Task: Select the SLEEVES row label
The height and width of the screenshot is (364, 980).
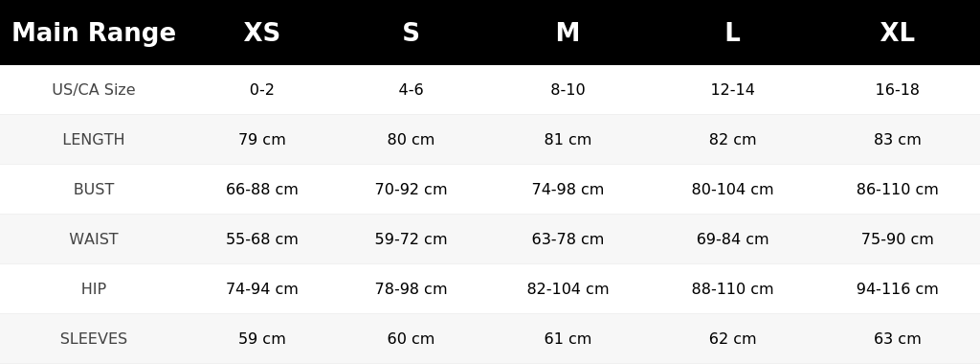Action: 94,338
